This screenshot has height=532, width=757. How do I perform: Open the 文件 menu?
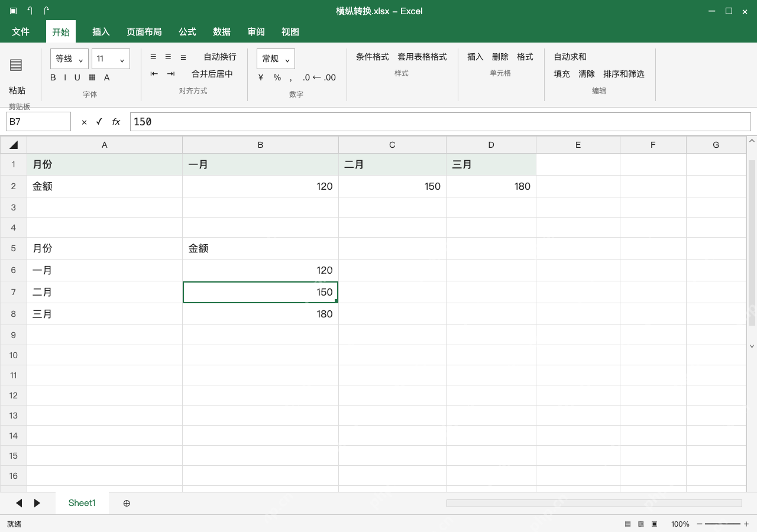(x=21, y=32)
